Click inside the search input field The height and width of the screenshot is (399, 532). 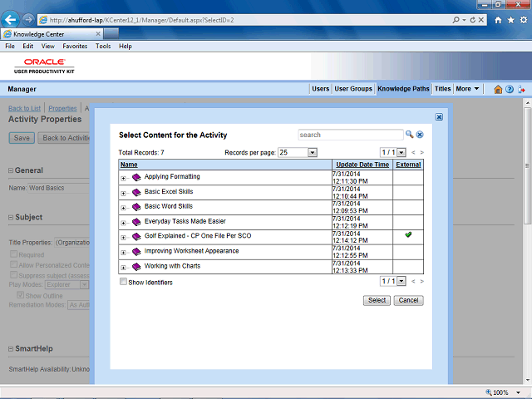pyautogui.click(x=351, y=135)
